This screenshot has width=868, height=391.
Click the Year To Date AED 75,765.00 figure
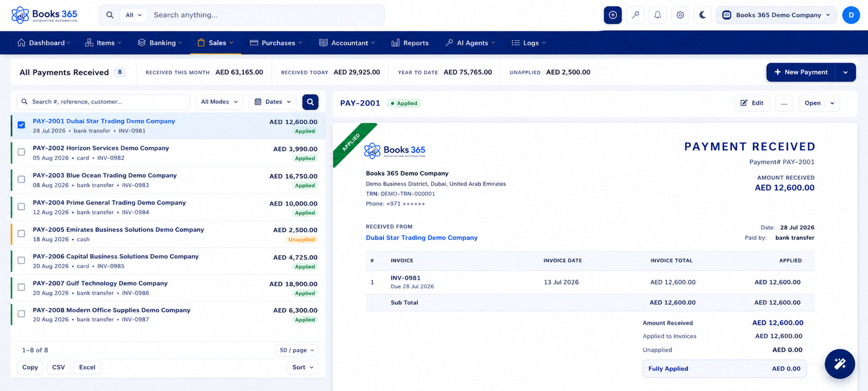point(468,72)
